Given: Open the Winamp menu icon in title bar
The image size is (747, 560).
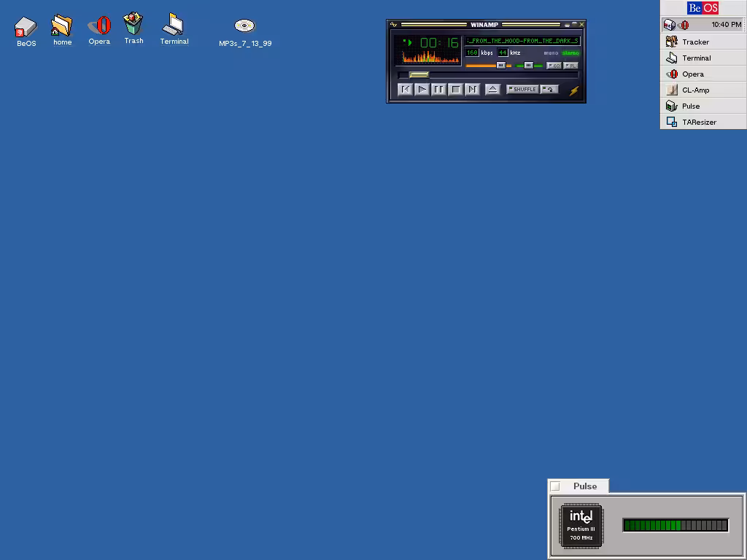Looking at the screenshot, I should click(394, 25).
